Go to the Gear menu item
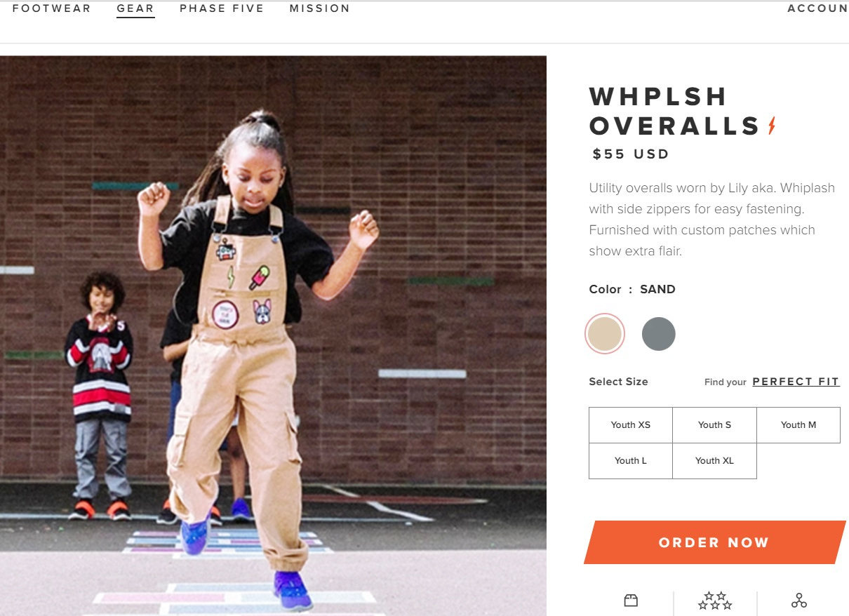This screenshot has width=849, height=616. click(x=135, y=8)
